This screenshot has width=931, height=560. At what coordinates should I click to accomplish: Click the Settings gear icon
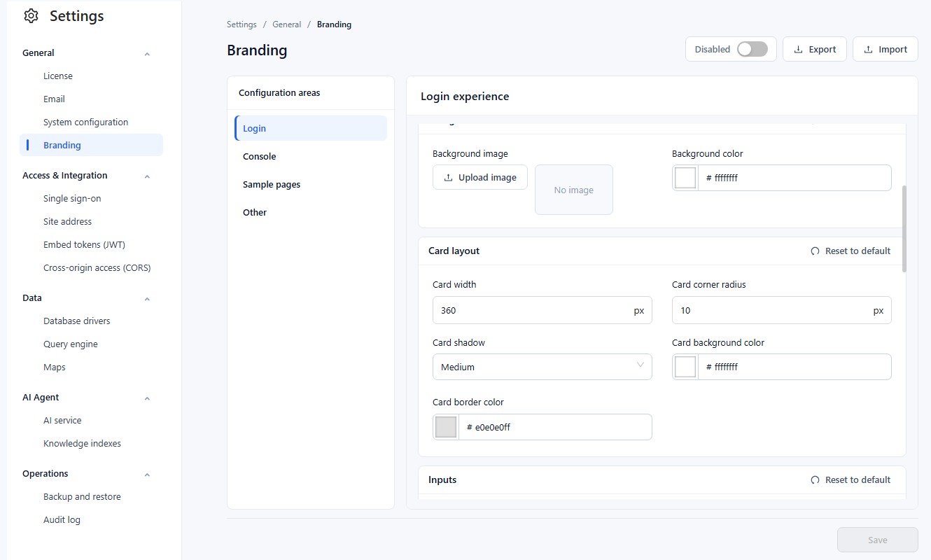click(x=31, y=16)
